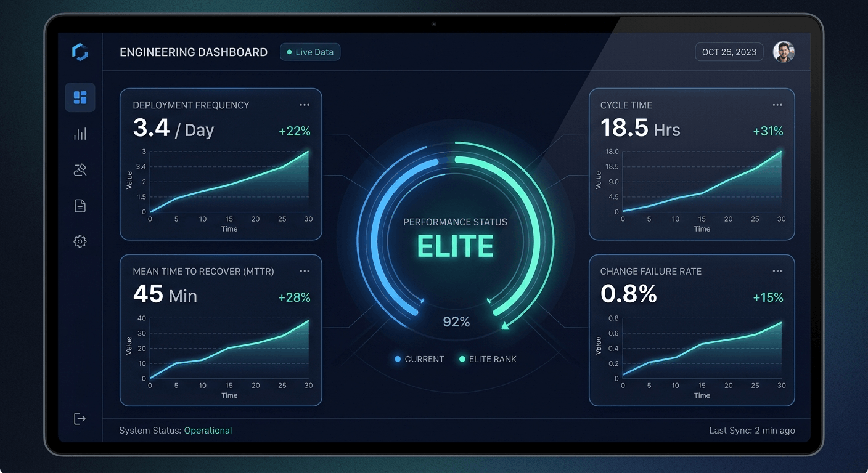The width and height of the screenshot is (868, 473).
Task: Click the MTTR line chart
Action: tap(229, 349)
